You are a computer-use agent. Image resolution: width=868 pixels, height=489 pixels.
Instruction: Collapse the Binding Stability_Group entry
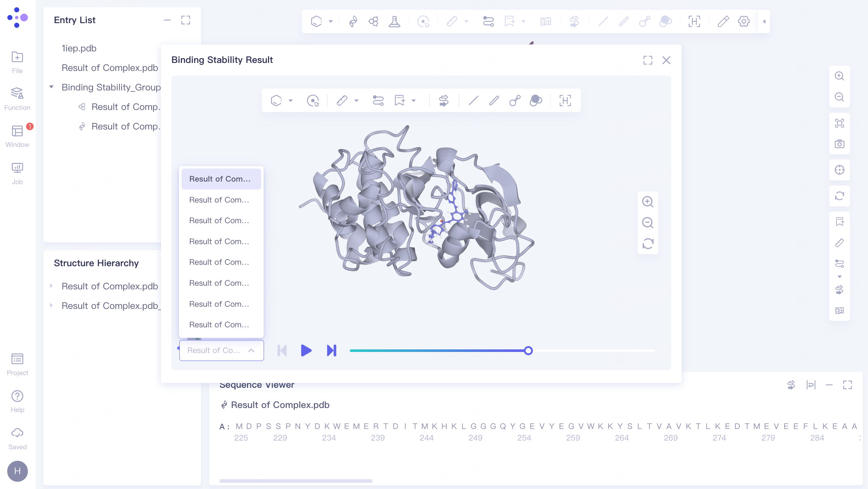pyautogui.click(x=51, y=87)
